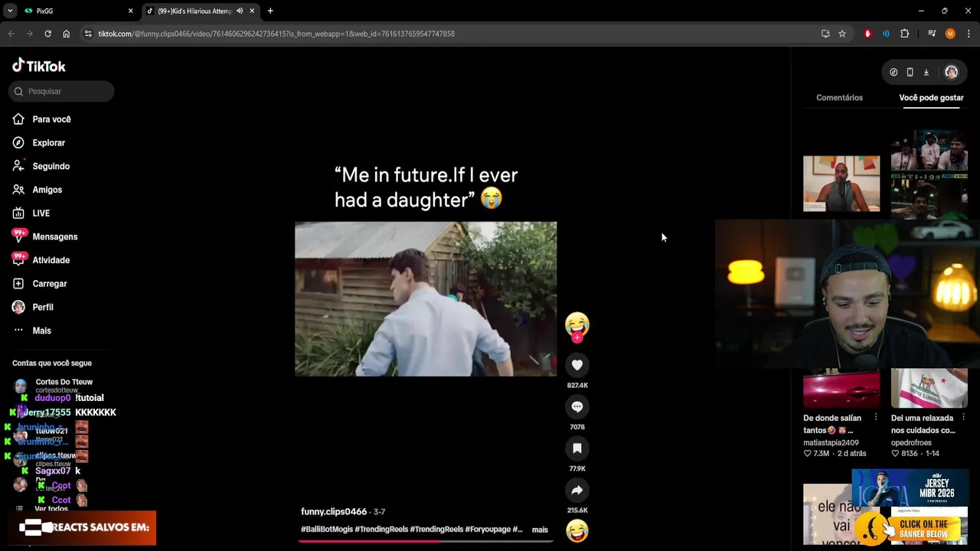Click the TikTok coins icon
The height and width of the screenshot is (551, 980).
tap(893, 72)
